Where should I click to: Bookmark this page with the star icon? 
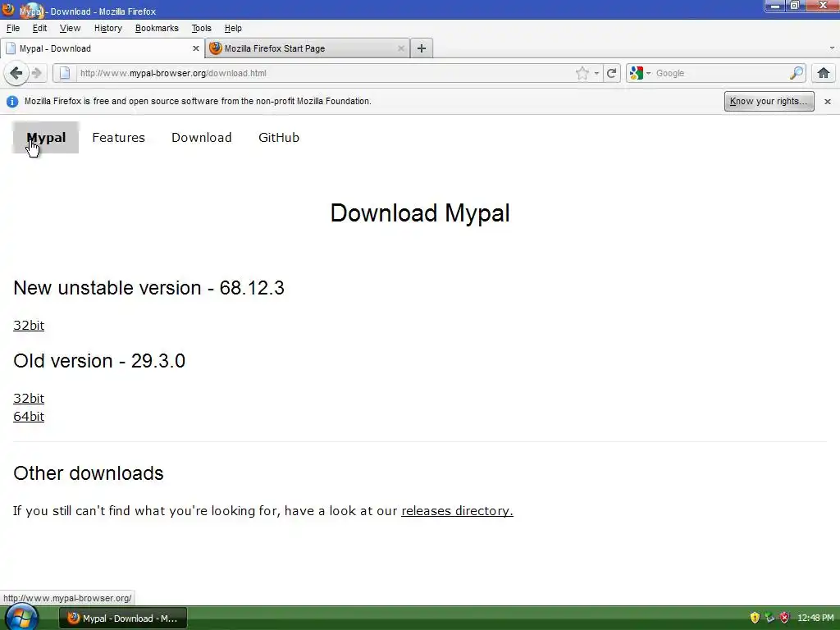click(582, 73)
